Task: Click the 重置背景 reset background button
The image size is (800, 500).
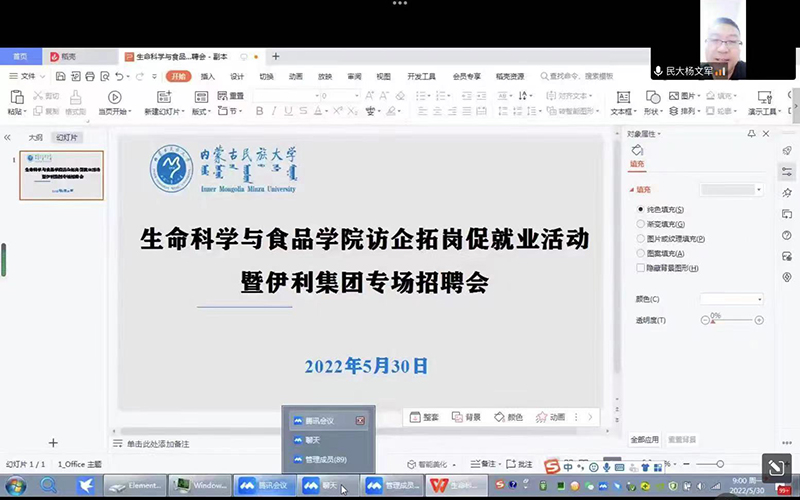Action: click(x=682, y=439)
